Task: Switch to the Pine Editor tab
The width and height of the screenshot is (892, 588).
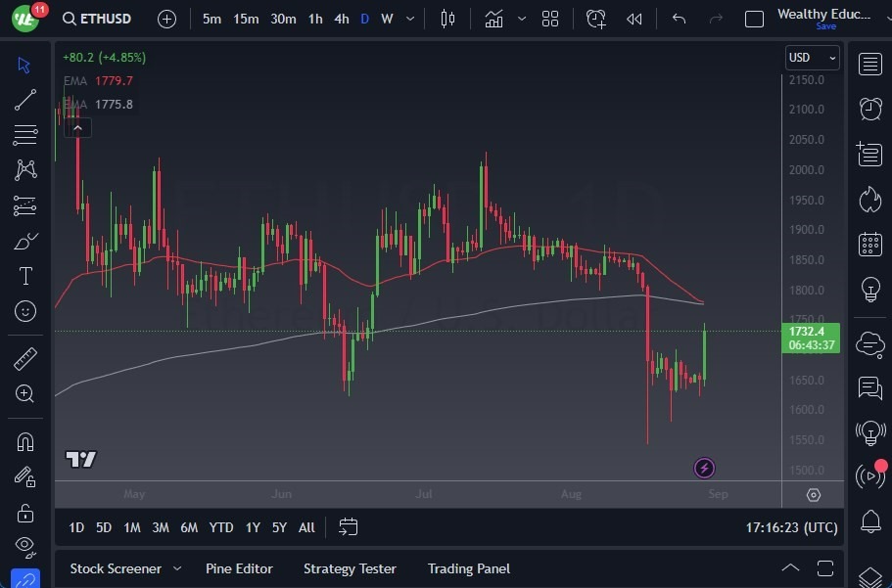Action: (x=239, y=568)
